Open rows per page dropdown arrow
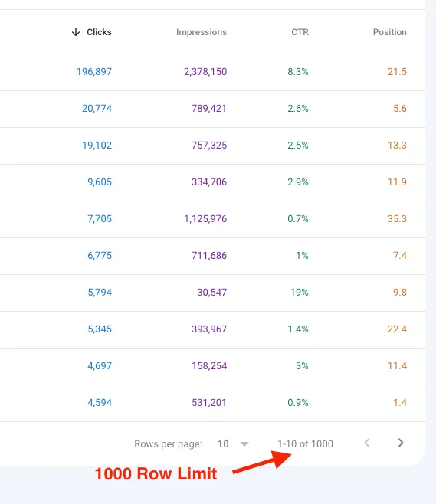 tap(244, 444)
